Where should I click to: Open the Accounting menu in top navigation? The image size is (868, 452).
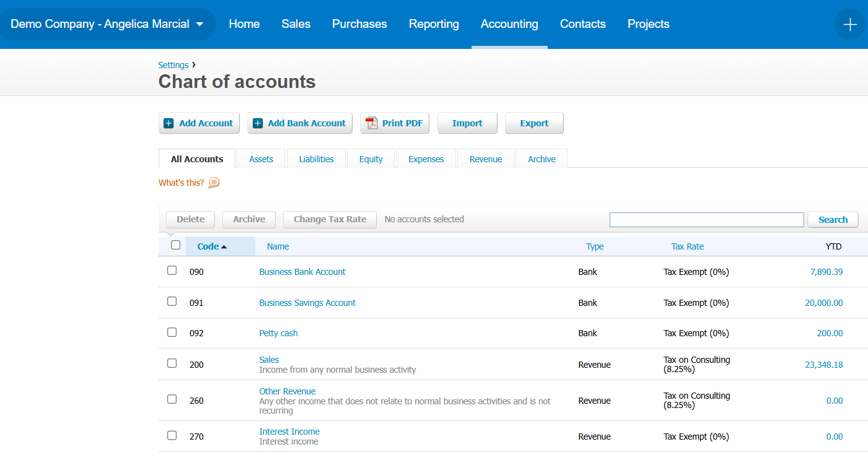pyautogui.click(x=509, y=24)
